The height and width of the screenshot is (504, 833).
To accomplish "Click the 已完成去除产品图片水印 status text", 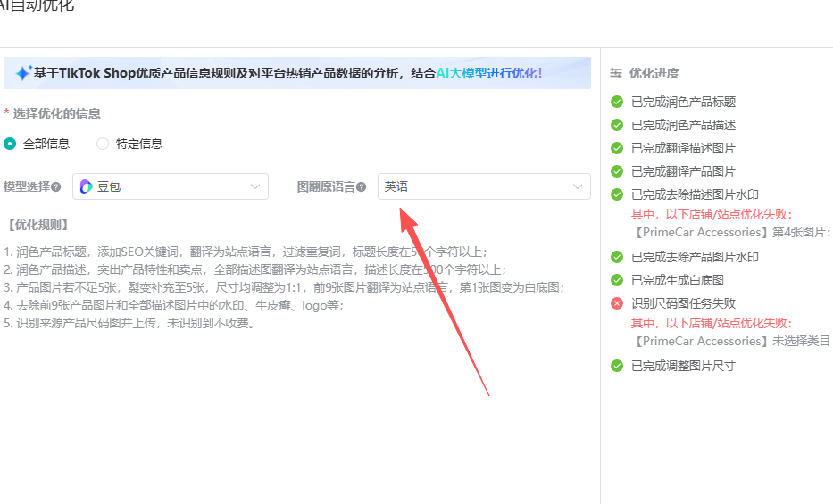I will coord(695,257).
